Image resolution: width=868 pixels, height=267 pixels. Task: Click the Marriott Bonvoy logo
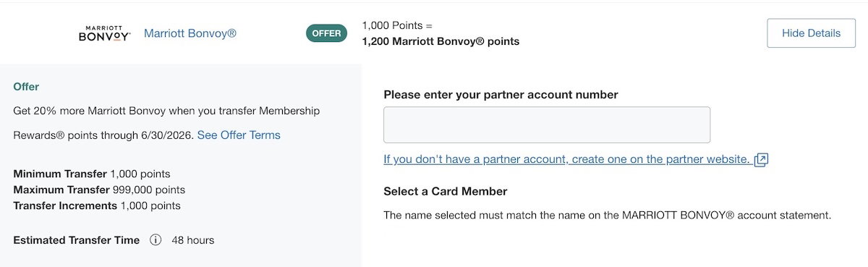104,33
